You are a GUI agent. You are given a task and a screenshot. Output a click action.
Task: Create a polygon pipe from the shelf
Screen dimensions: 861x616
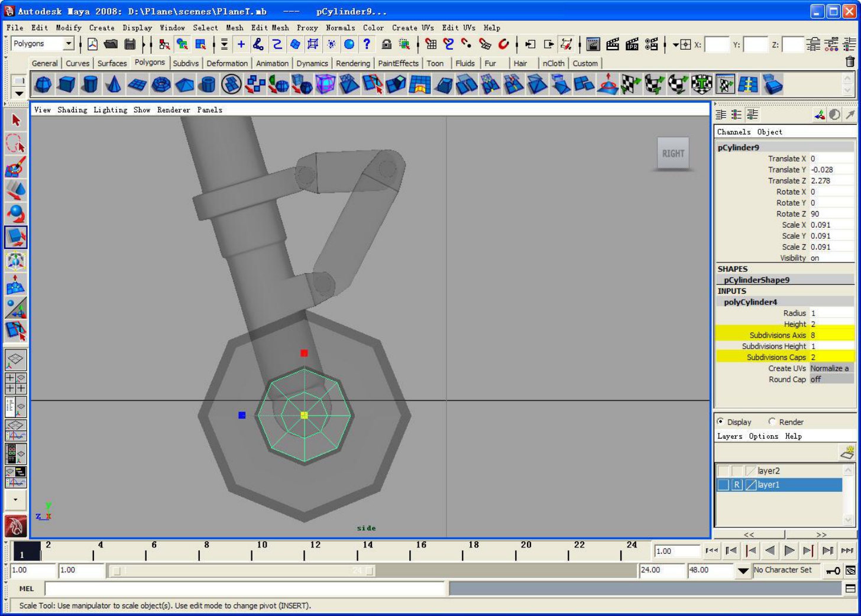(208, 85)
